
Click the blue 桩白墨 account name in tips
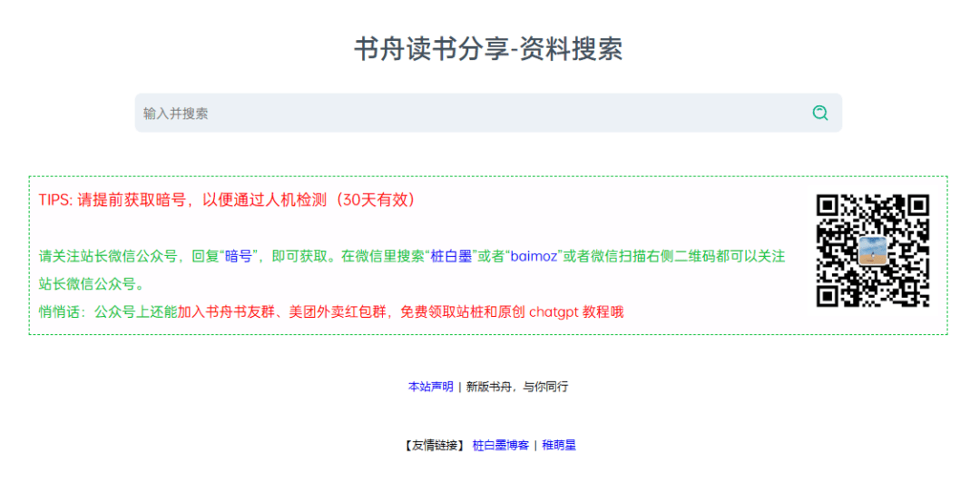coord(451,257)
